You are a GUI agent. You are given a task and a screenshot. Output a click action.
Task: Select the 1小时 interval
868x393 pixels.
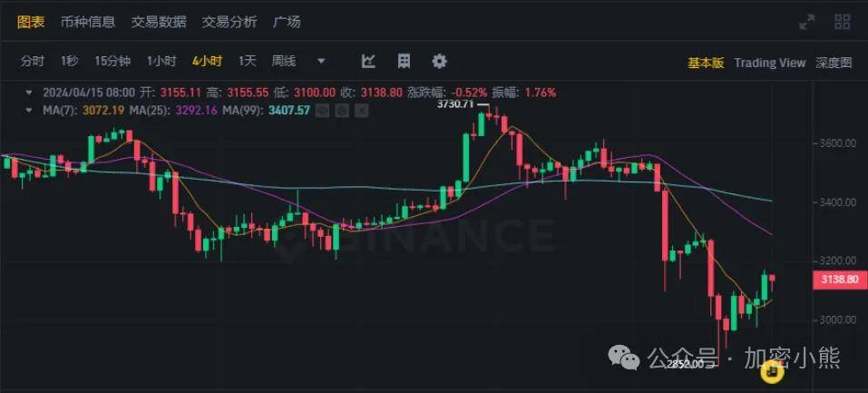[161, 61]
